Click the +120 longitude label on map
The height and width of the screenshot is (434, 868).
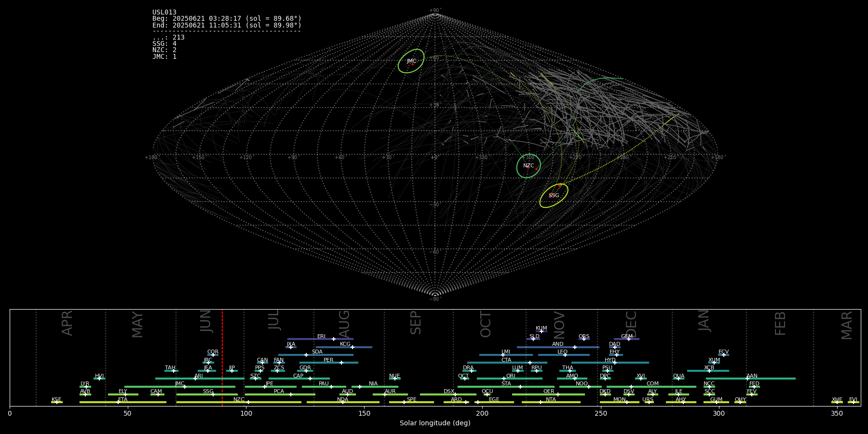[x=245, y=158]
